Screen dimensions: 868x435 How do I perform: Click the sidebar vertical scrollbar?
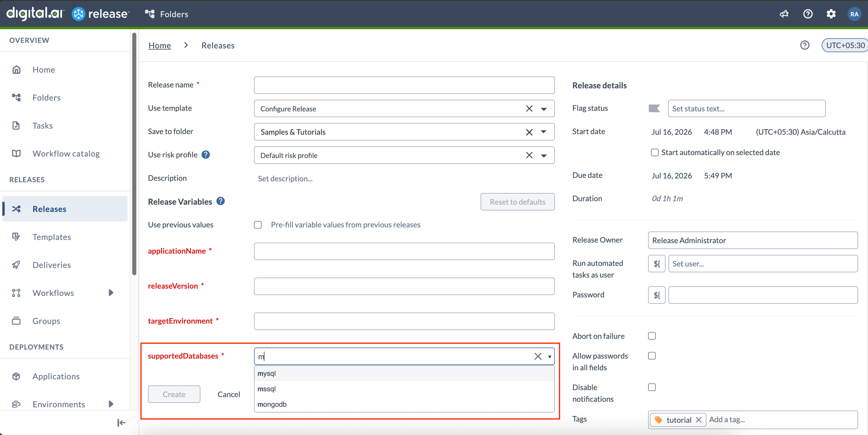pos(134,154)
